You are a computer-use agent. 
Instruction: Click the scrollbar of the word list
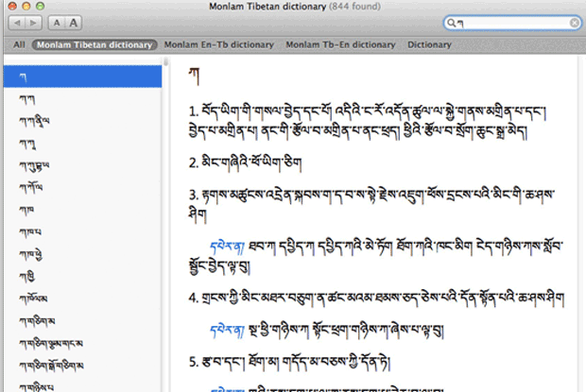(165, 61)
